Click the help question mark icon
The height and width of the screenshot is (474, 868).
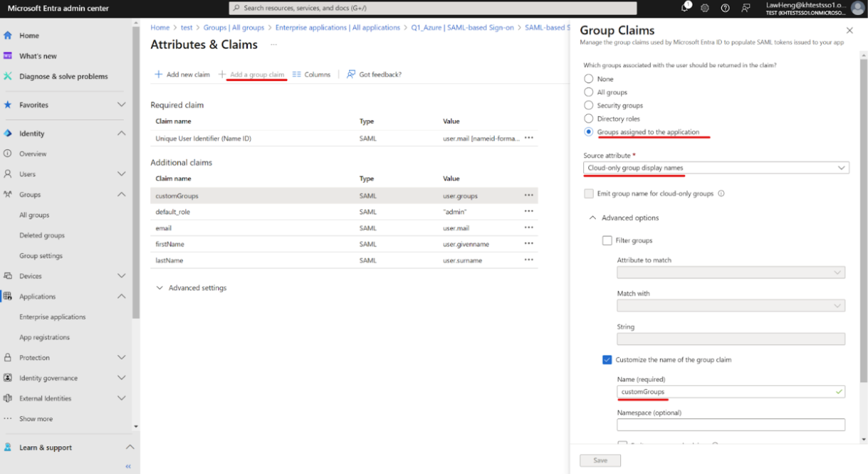(x=725, y=8)
